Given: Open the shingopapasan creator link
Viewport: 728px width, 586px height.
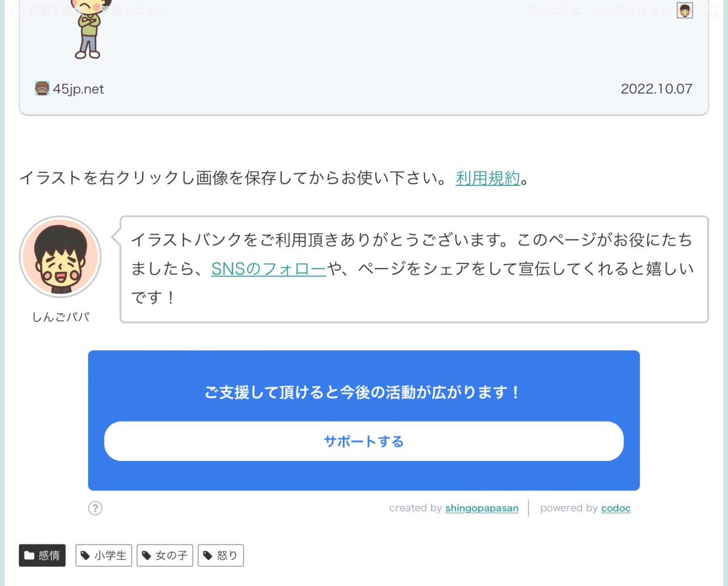Looking at the screenshot, I should click(481, 508).
